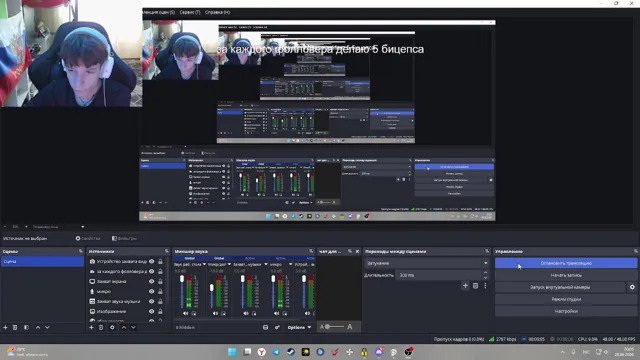Float the Scene Transitions dock panel
This screenshot has width=640, height=360.
(x=487, y=251)
